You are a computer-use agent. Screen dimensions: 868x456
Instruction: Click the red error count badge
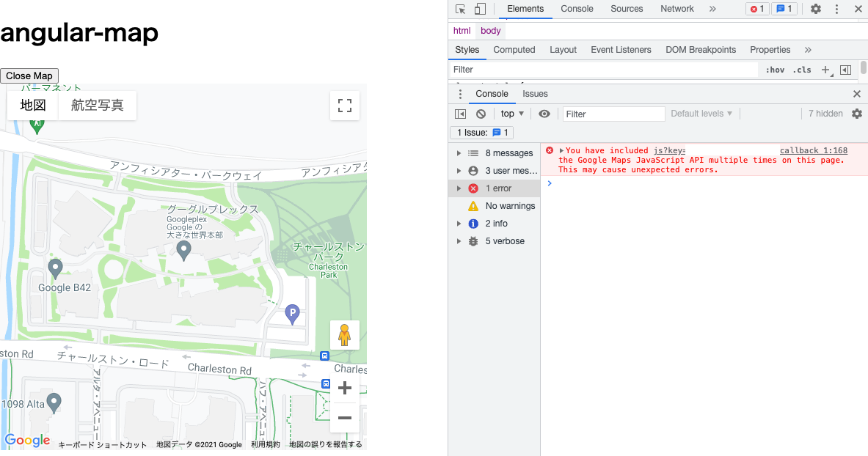757,9
